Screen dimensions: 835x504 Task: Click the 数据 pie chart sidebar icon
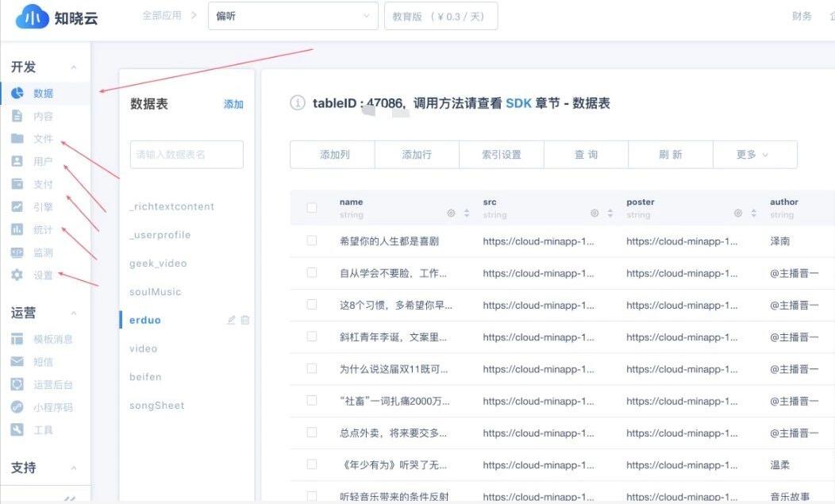(x=17, y=93)
